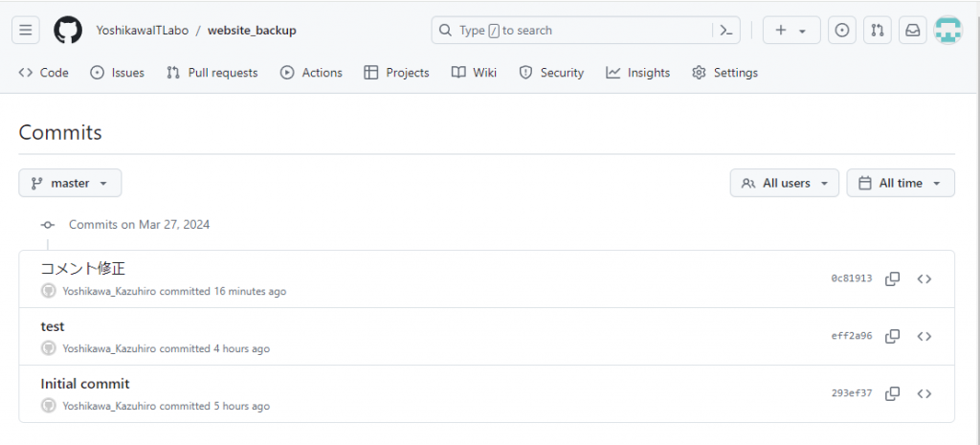The width and height of the screenshot is (980, 445).
Task: Open the user avatar menu
Action: point(947,31)
